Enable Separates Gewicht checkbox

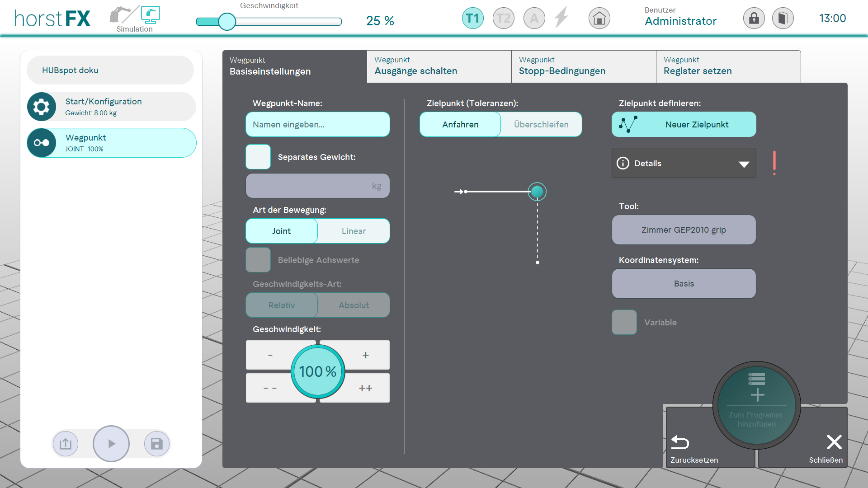tap(258, 157)
